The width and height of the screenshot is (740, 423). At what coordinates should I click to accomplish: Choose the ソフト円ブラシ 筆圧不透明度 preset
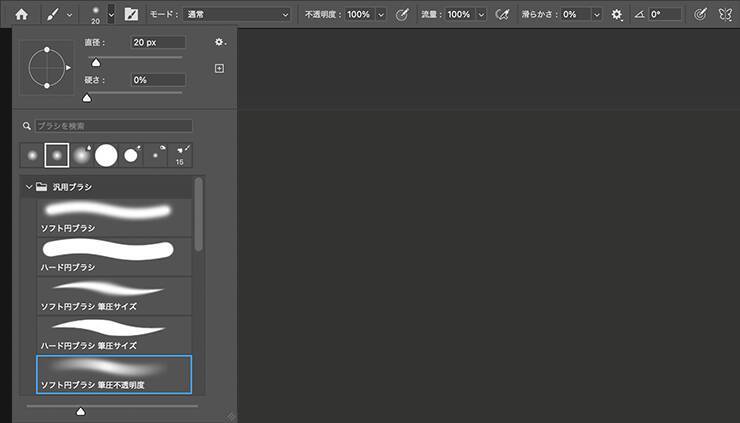(x=114, y=374)
